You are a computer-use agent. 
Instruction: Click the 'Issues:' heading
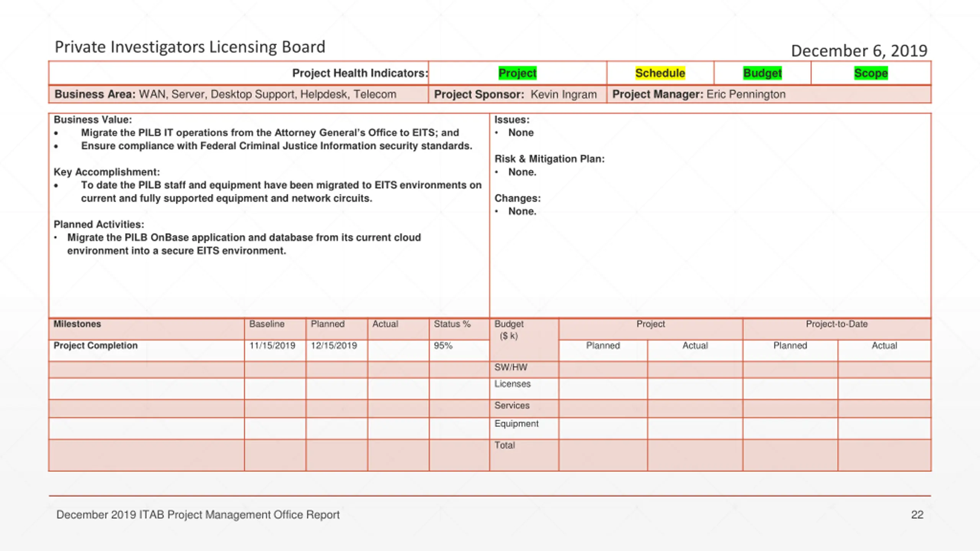(512, 120)
